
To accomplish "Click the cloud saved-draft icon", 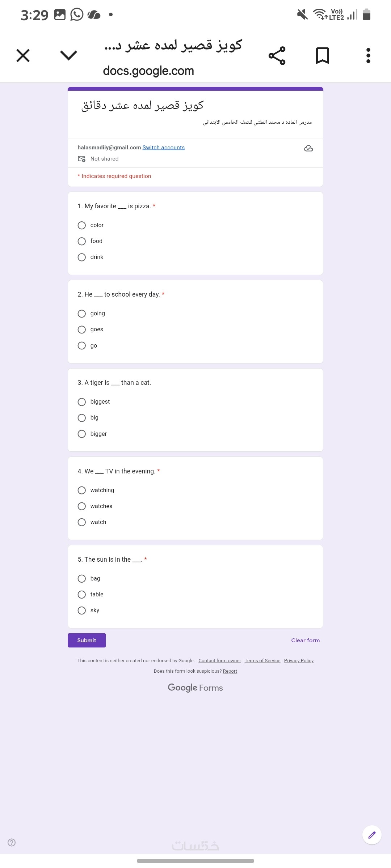I will 308,148.
